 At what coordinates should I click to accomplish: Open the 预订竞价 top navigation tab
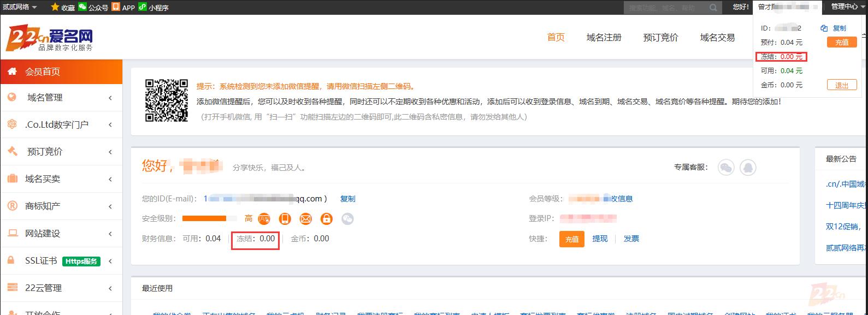(x=661, y=37)
